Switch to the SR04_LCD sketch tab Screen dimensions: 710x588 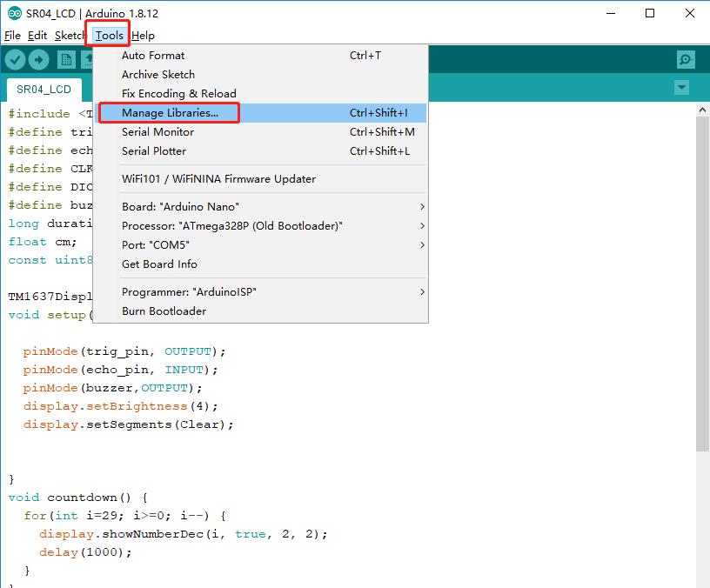44,89
